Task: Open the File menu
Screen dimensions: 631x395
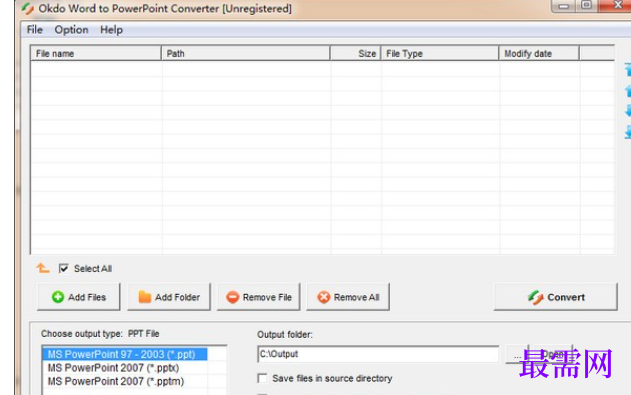Action: (35, 30)
